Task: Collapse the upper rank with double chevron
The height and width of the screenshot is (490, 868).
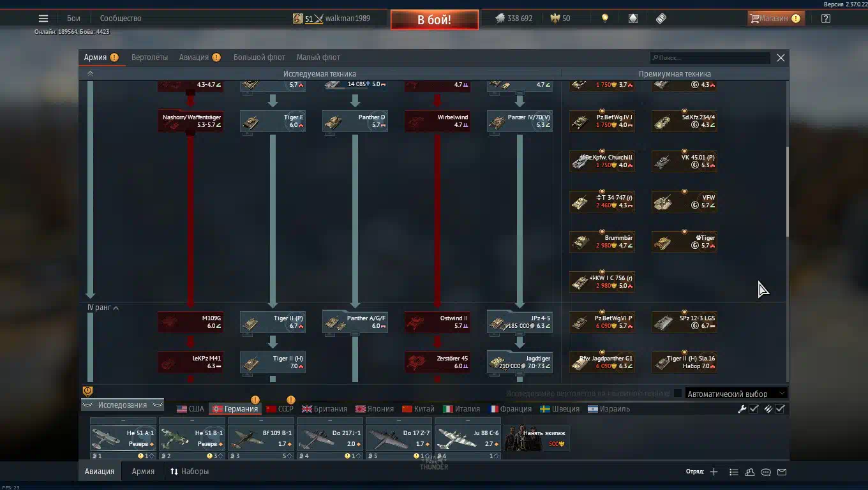Action: [x=90, y=73]
